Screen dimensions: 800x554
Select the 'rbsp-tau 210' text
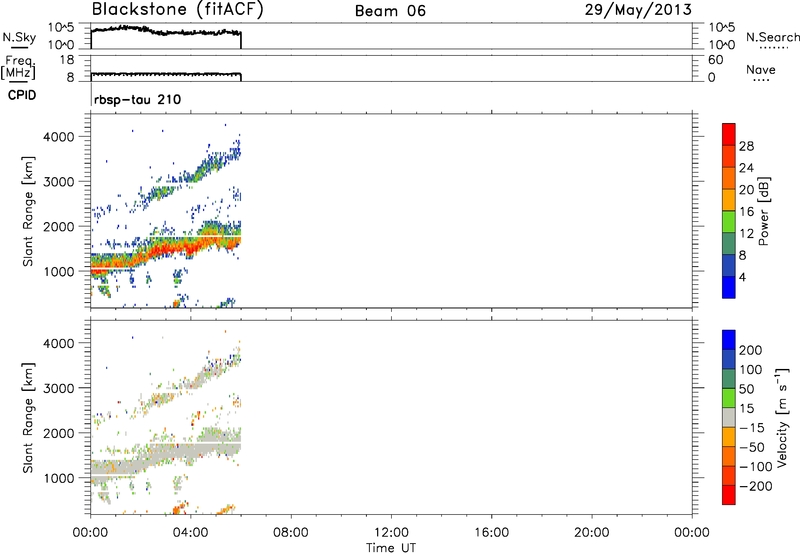pos(137,99)
